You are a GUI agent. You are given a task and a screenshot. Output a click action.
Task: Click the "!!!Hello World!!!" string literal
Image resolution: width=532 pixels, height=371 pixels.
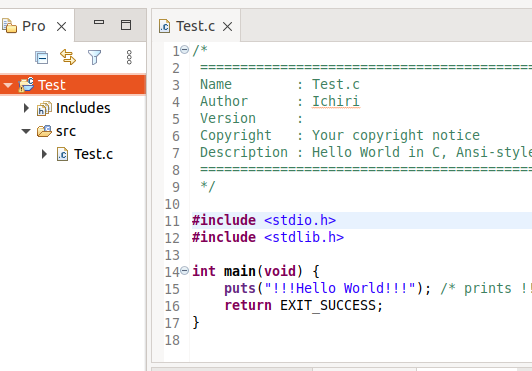click(x=340, y=288)
